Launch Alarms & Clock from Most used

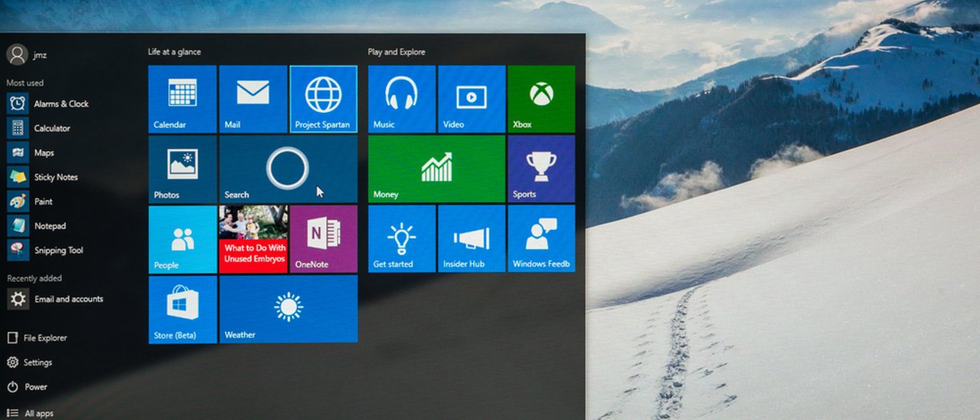pos(48,103)
